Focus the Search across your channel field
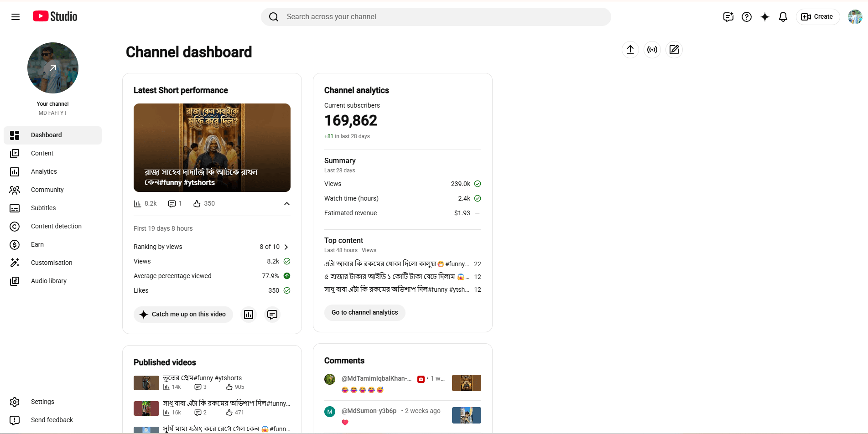 (436, 17)
